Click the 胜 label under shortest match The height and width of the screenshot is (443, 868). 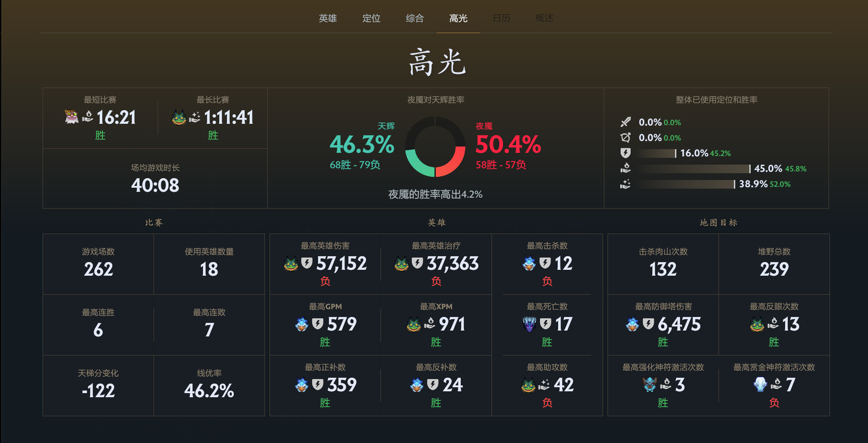(x=100, y=135)
